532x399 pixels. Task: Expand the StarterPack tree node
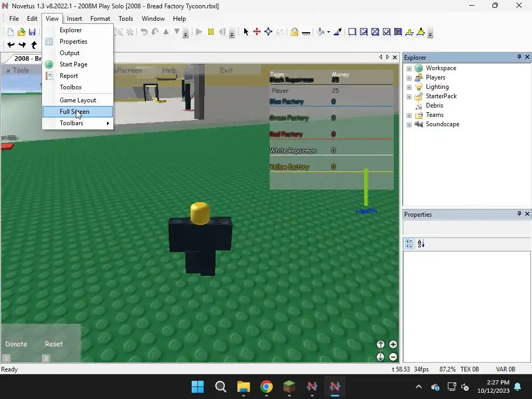[409, 97]
